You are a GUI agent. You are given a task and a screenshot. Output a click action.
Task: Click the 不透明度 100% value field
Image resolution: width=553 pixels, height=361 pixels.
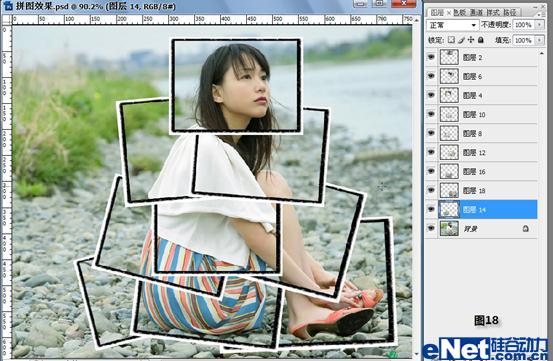(x=524, y=25)
